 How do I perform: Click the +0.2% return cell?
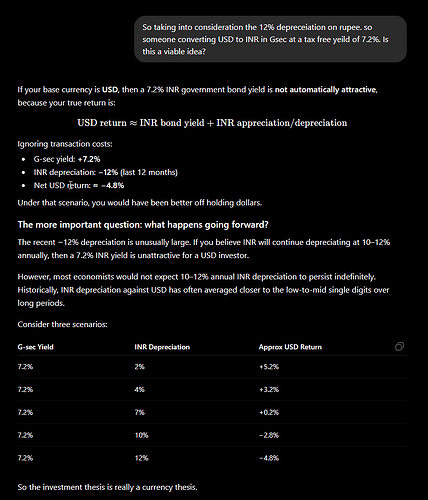[269, 412]
